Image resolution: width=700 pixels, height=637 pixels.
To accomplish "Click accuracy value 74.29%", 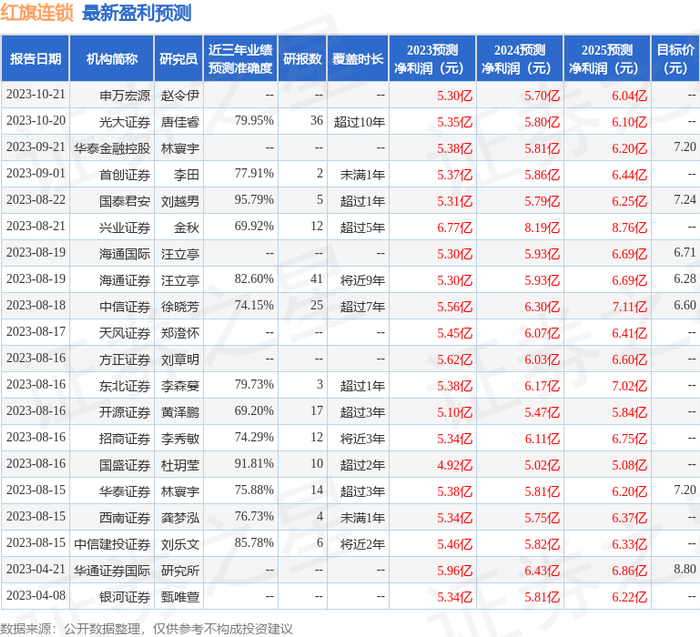I will coord(254,437).
